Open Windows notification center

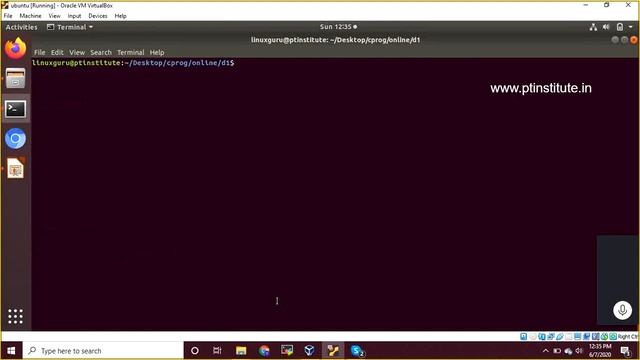click(625, 351)
